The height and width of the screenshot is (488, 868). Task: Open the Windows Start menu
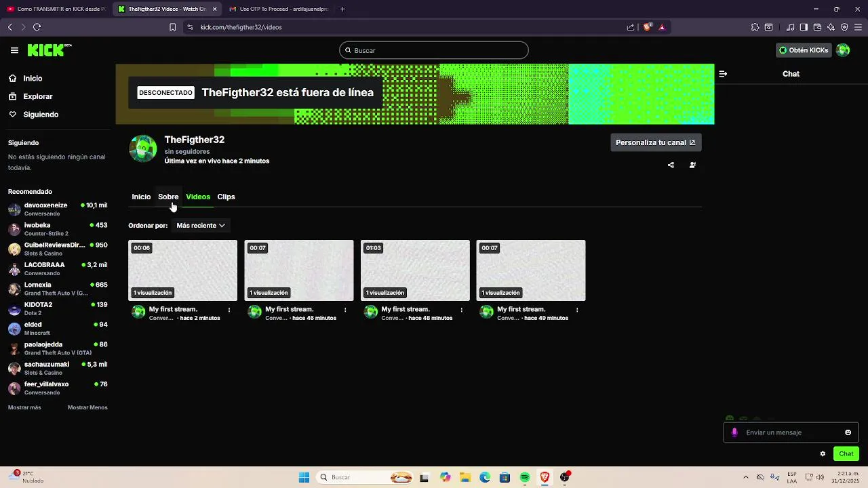304,477
